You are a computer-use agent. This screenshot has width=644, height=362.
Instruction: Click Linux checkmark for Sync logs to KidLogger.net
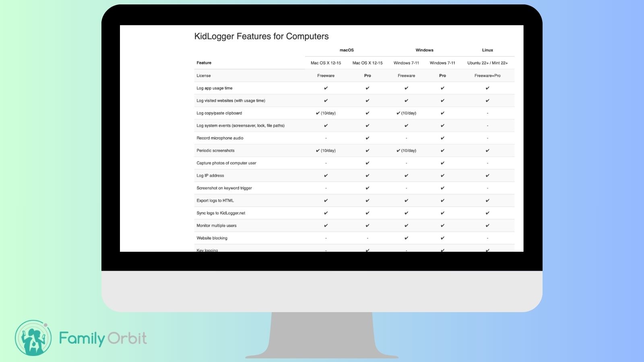pos(487,213)
